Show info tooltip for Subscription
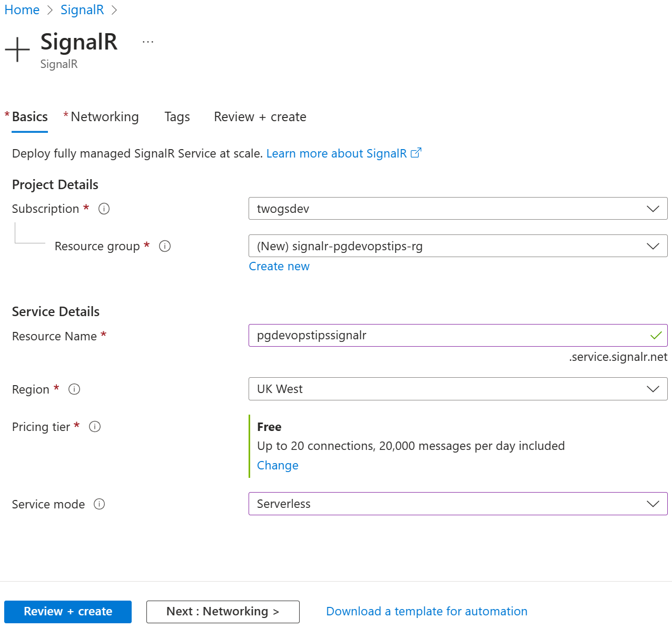Image resolution: width=672 pixels, height=628 pixels. (x=104, y=209)
